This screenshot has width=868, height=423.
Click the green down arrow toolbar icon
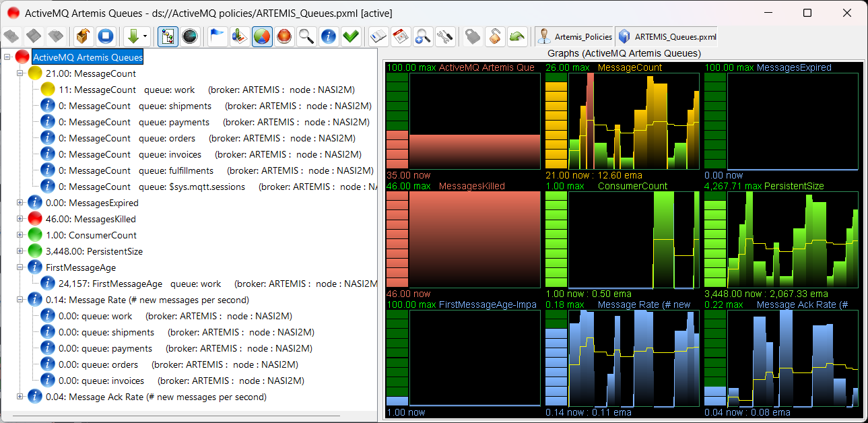click(132, 36)
